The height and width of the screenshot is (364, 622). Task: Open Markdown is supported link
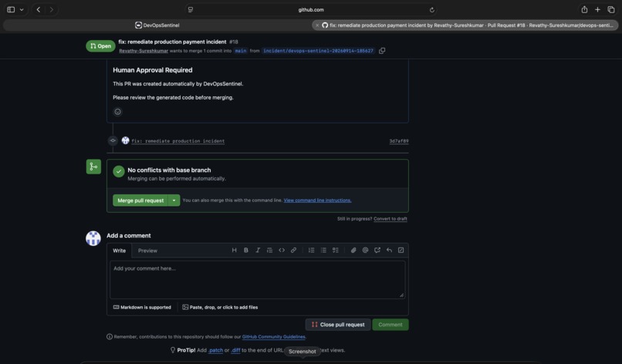click(142, 307)
